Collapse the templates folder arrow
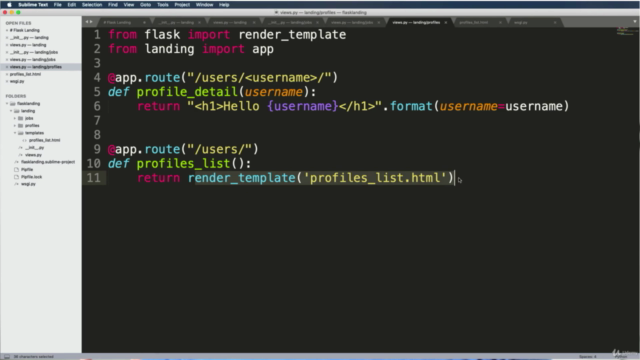Screen dimensions: 640x360 (15, 133)
